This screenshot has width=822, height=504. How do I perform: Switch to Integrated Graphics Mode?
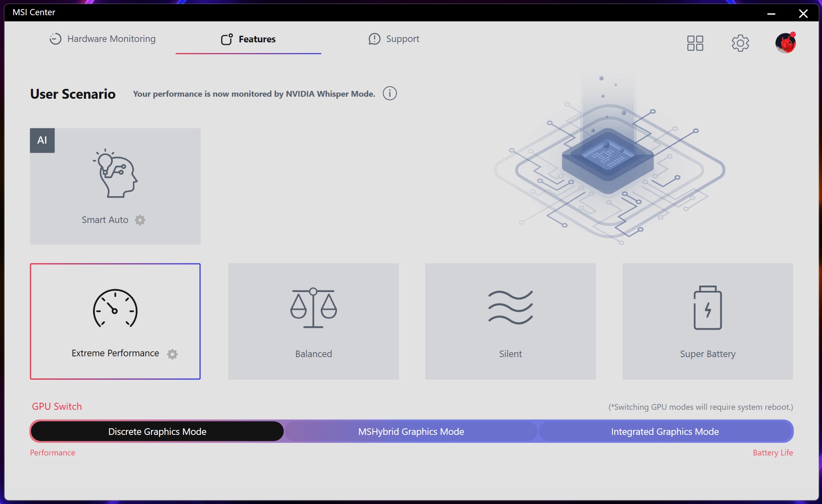(x=665, y=432)
